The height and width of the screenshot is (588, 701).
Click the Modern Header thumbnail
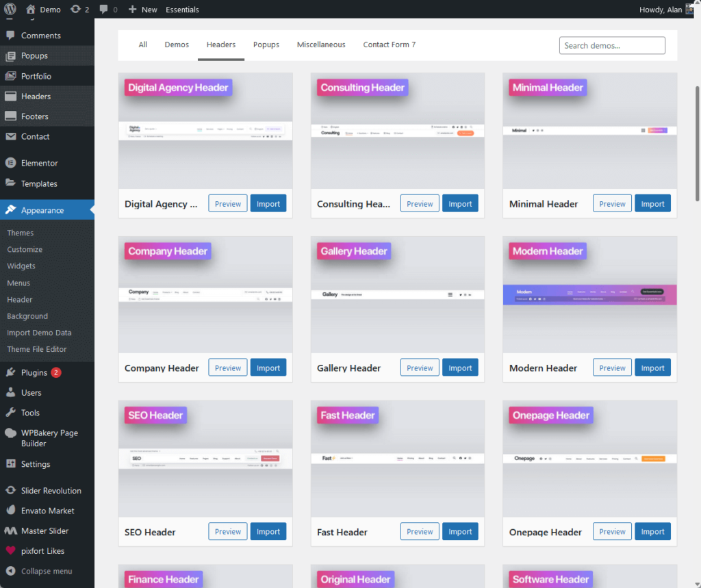pos(589,294)
